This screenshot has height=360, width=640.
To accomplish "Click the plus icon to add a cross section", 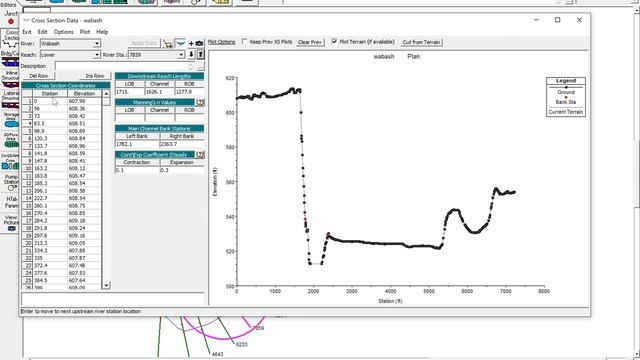I will pyautogui.click(x=191, y=43).
